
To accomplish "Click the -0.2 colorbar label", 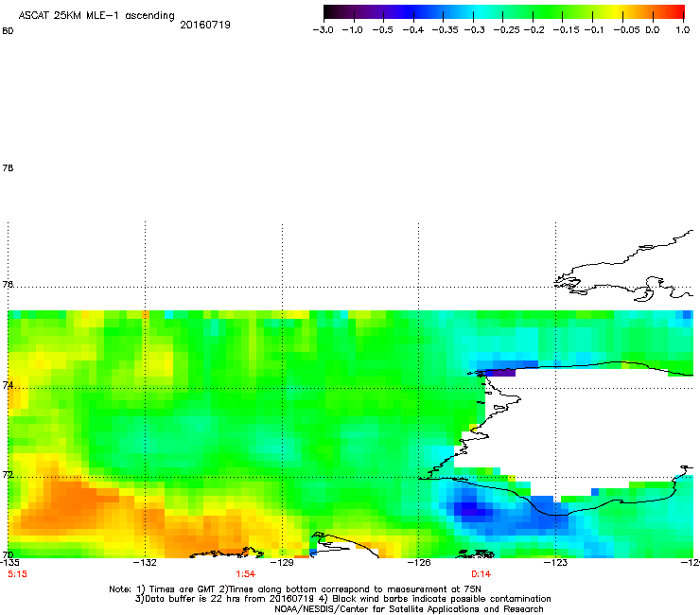I will 534,30.
